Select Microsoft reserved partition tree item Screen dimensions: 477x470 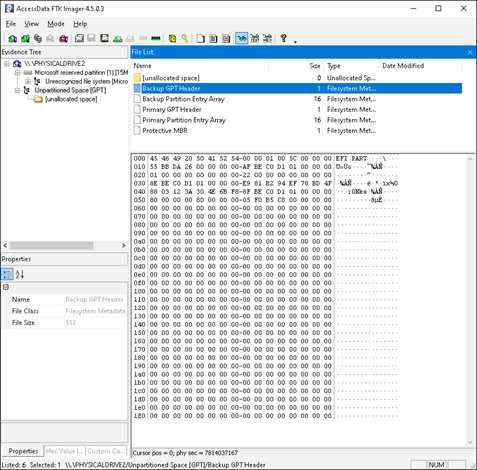point(81,73)
